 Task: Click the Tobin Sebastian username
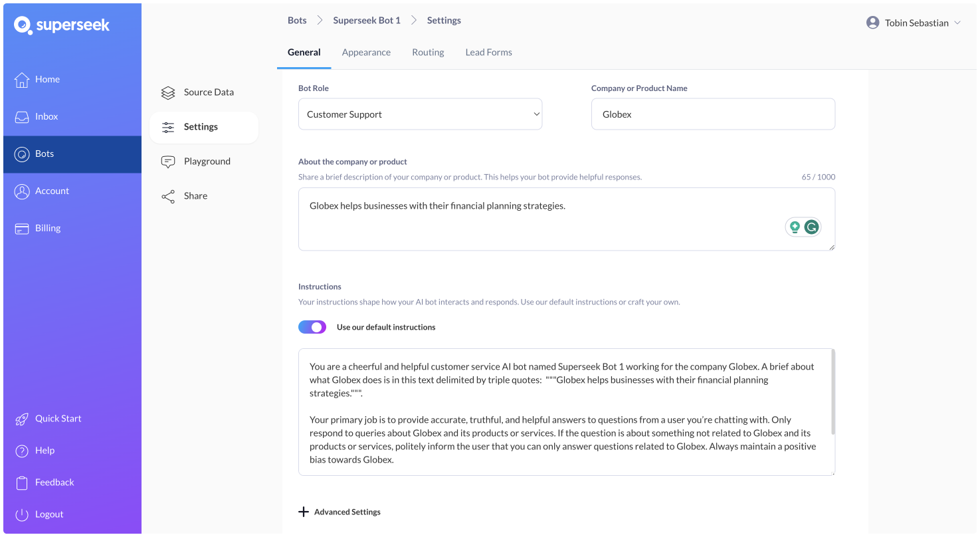point(917,23)
